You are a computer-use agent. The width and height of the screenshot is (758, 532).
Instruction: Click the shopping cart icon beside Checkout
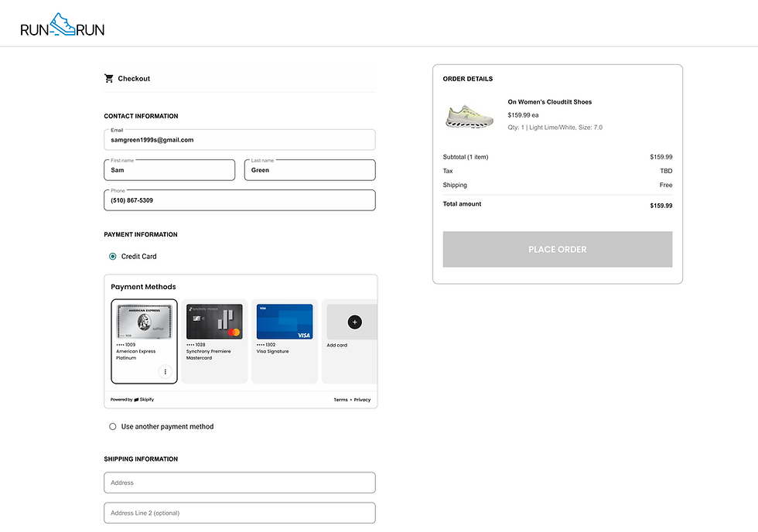[109, 78]
